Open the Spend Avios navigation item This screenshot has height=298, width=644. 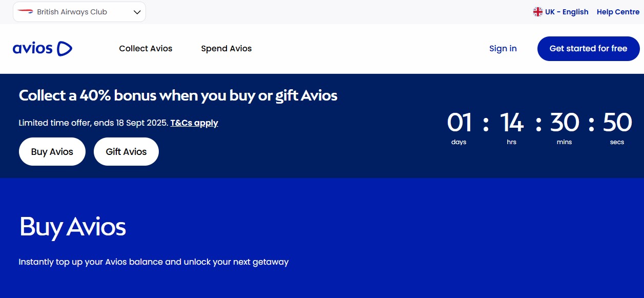pyautogui.click(x=226, y=48)
